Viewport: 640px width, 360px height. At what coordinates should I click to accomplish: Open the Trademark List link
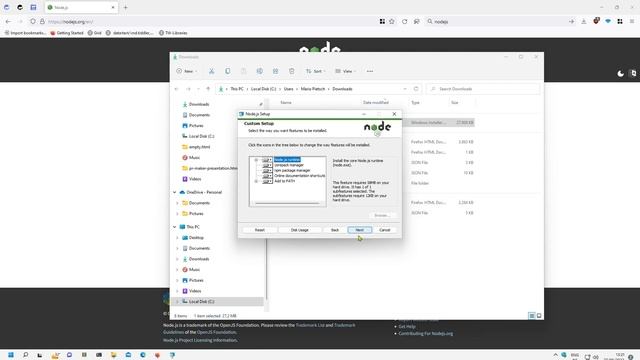pyautogui.click(x=310, y=325)
